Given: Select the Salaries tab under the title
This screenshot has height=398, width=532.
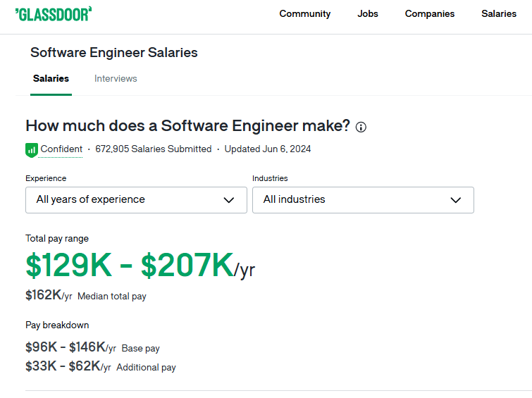Looking at the screenshot, I should click(51, 78).
